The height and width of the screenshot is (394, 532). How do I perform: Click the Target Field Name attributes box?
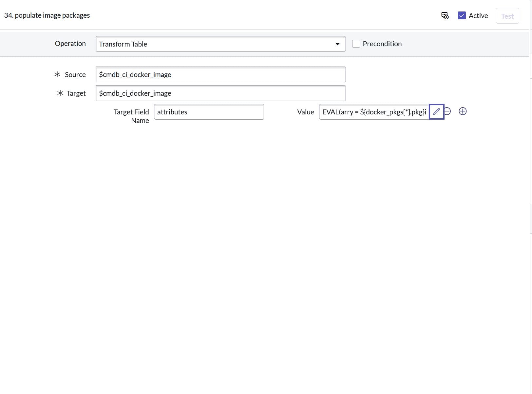pyautogui.click(x=209, y=112)
